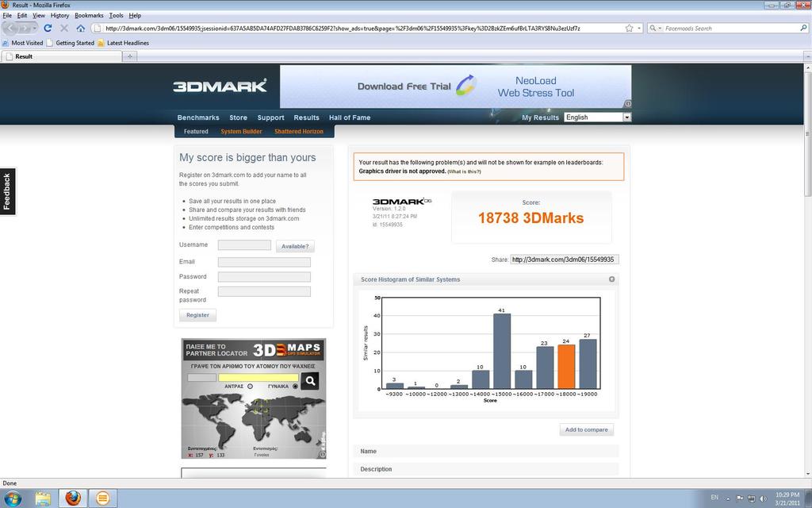This screenshot has width=812, height=508.
Task: Click the page vertical scrollbar thumb
Action: point(808,133)
